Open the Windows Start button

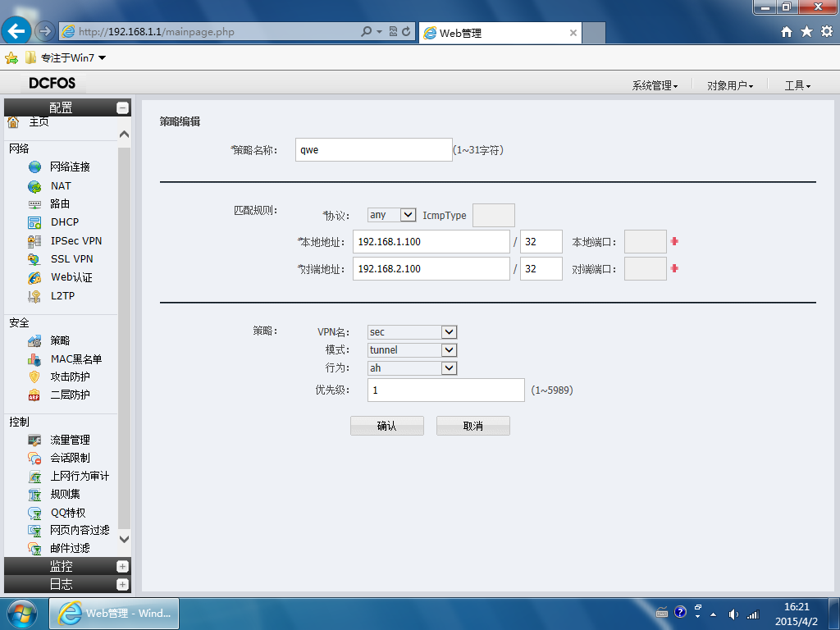(x=22, y=614)
